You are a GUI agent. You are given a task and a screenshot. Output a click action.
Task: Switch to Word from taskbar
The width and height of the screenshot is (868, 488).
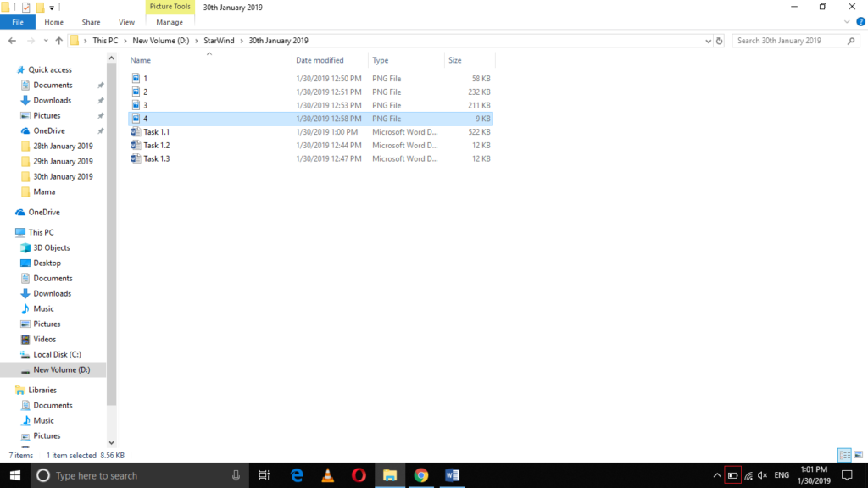point(452,475)
